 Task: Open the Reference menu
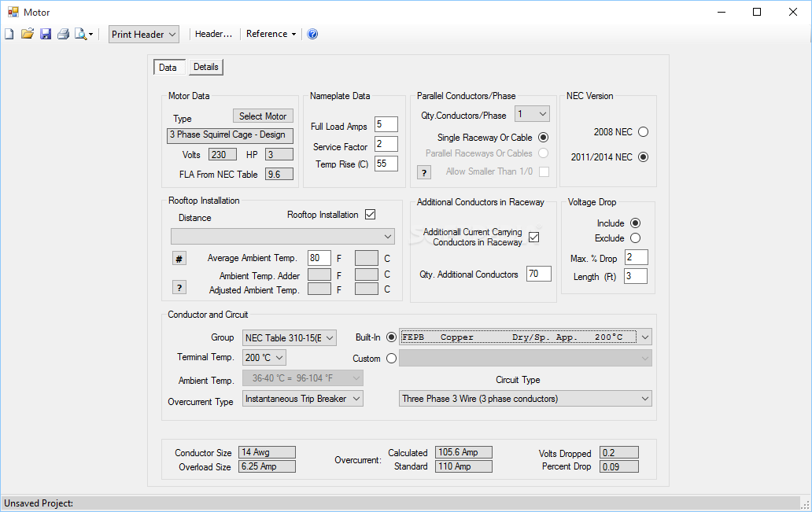[x=271, y=34]
